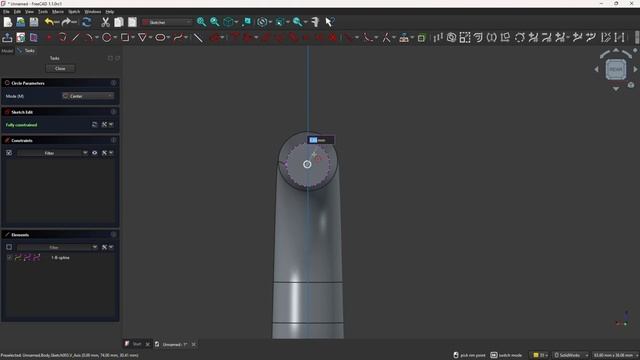Click the radius dimension input field
This screenshot has width=640, height=360.
coord(321,140)
